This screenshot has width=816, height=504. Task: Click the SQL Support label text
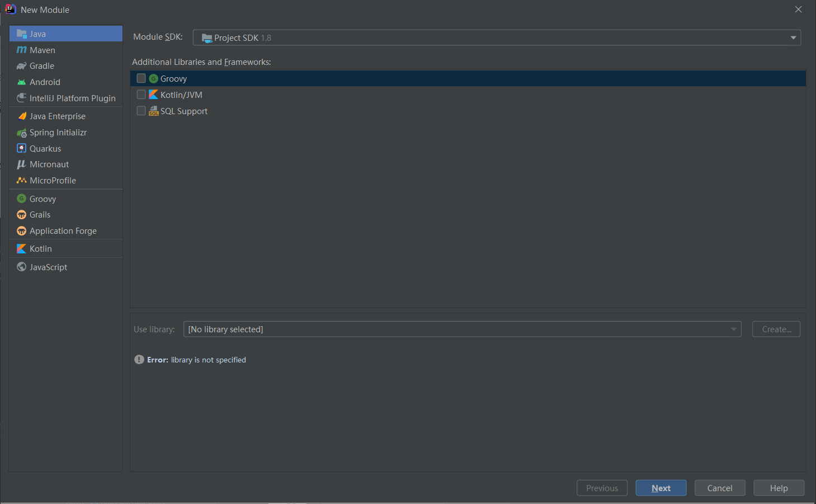coord(184,111)
